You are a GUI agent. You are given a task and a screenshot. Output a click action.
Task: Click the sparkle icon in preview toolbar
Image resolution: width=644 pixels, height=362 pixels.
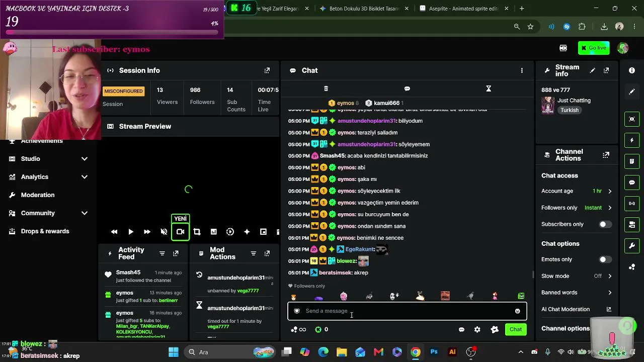tap(247, 232)
